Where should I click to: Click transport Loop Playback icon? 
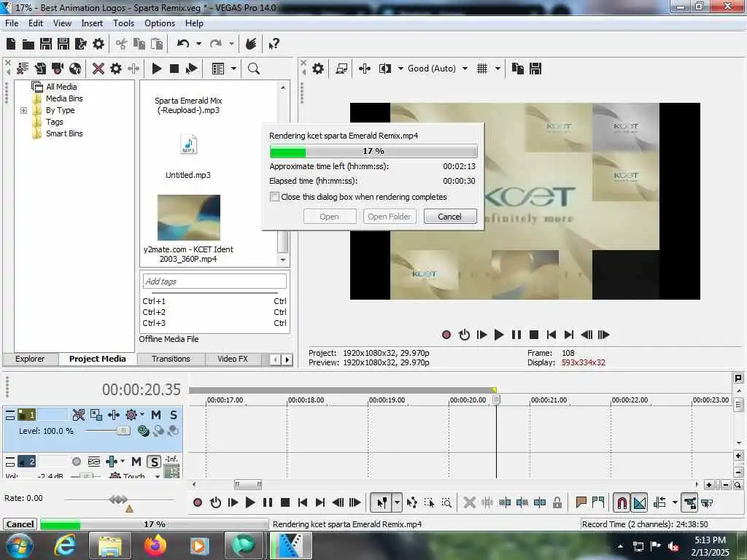click(x=215, y=502)
